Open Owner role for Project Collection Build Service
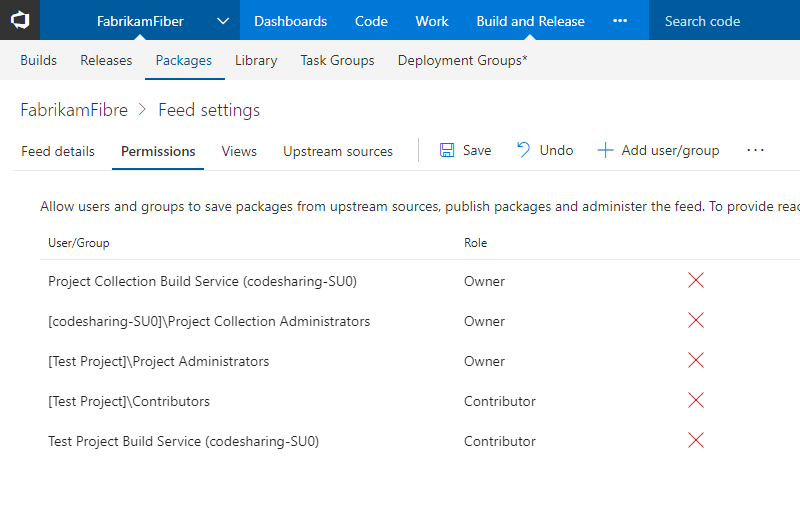The width and height of the screenshot is (800, 521). 484,281
